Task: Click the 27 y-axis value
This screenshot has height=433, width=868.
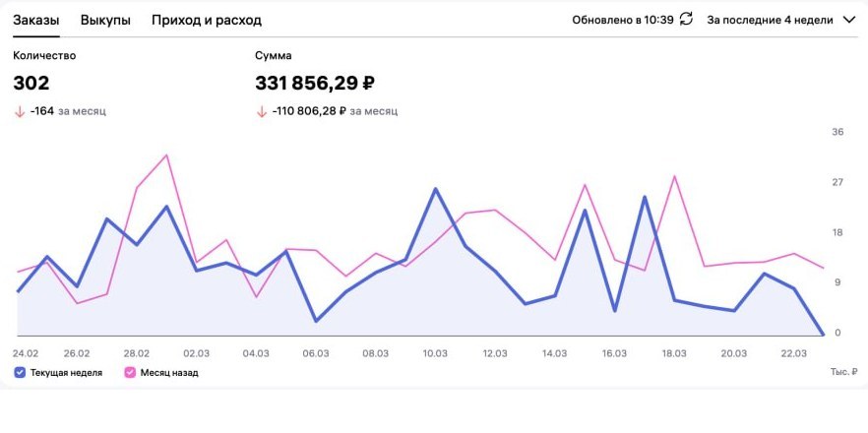Action: (837, 182)
